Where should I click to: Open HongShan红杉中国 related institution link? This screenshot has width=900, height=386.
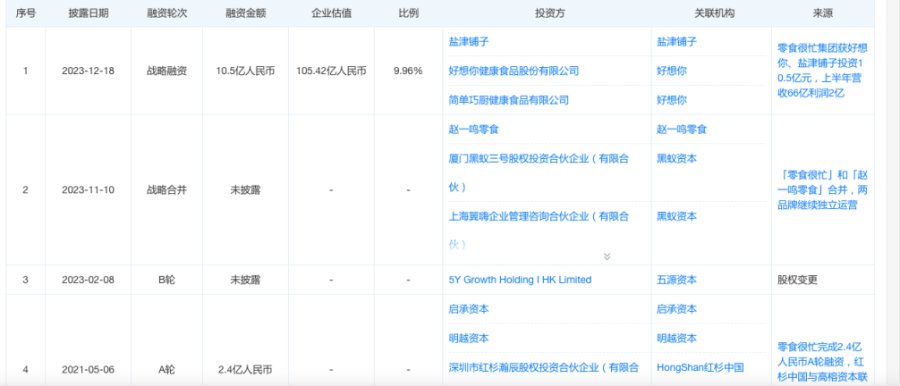pyautogui.click(x=700, y=367)
